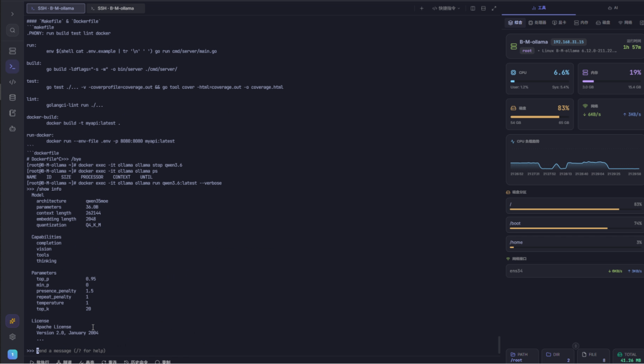Click the TOTAL 41.26 MB status card
644x364 pixels.
coord(628,357)
